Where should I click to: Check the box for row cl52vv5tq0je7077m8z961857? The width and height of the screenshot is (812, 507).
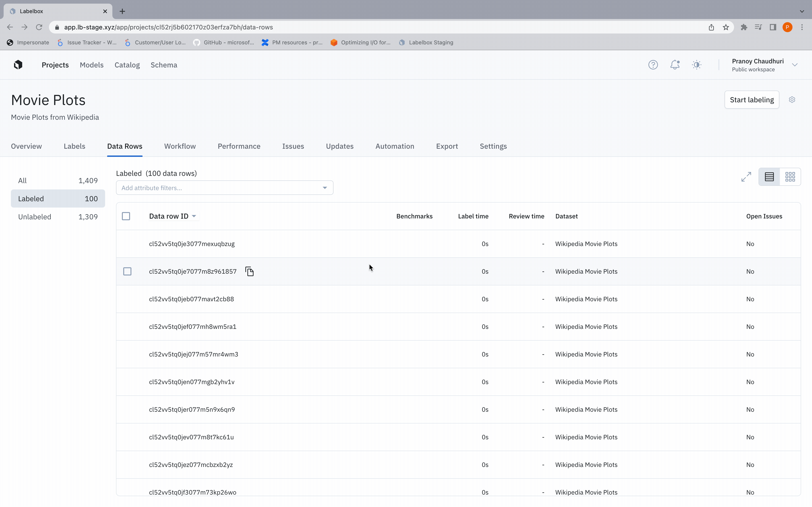pyautogui.click(x=127, y=271)
